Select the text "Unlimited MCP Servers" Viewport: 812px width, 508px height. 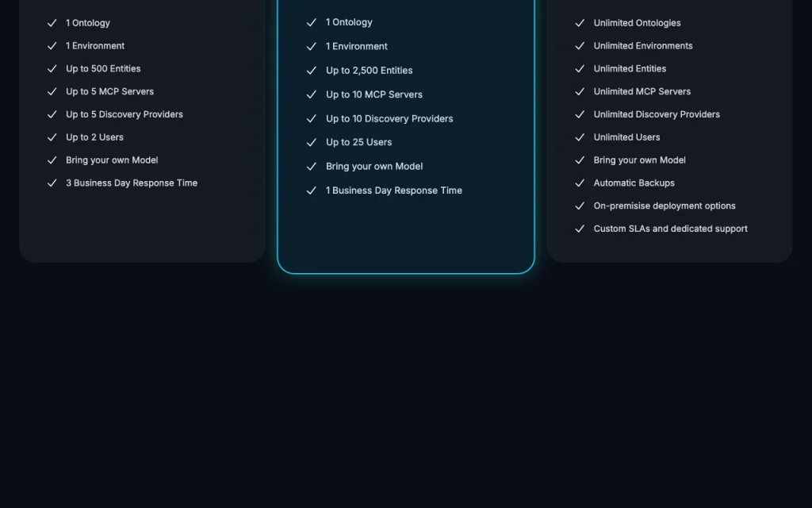pos(642,91)
